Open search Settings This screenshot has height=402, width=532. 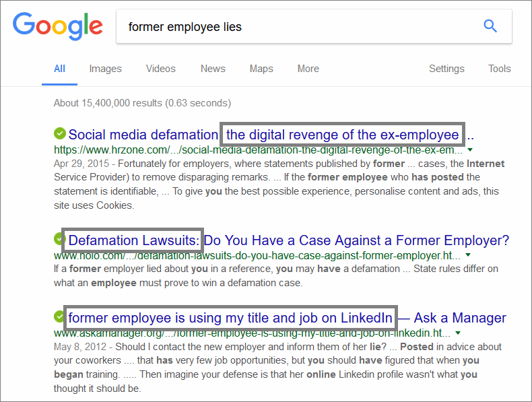(x=446, y=69)
